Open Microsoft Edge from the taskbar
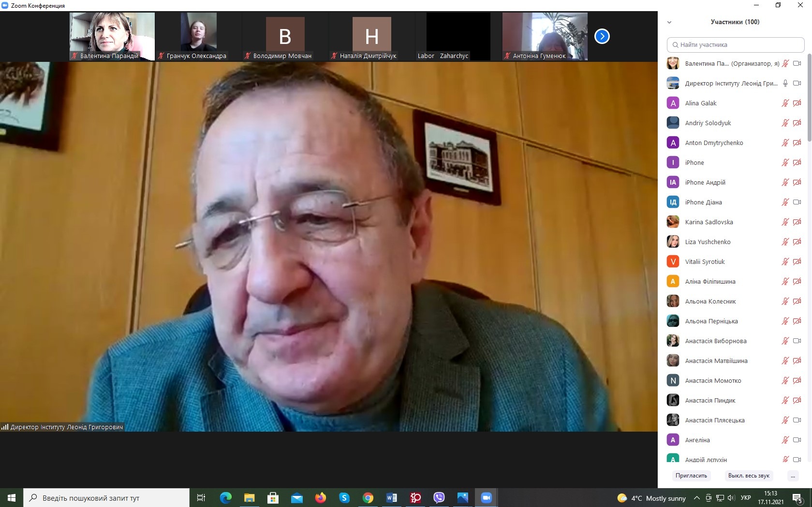 click(225, 498)
